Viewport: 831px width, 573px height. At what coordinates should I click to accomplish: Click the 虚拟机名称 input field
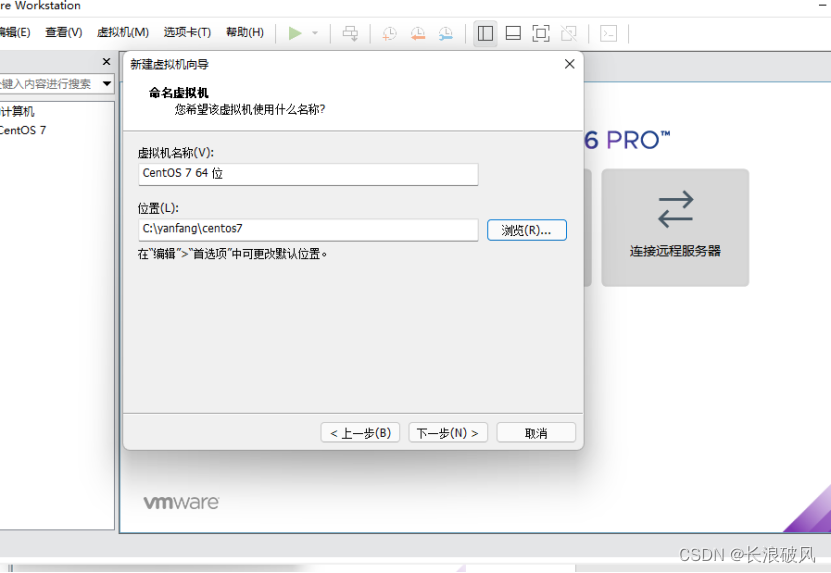[308, 174]
